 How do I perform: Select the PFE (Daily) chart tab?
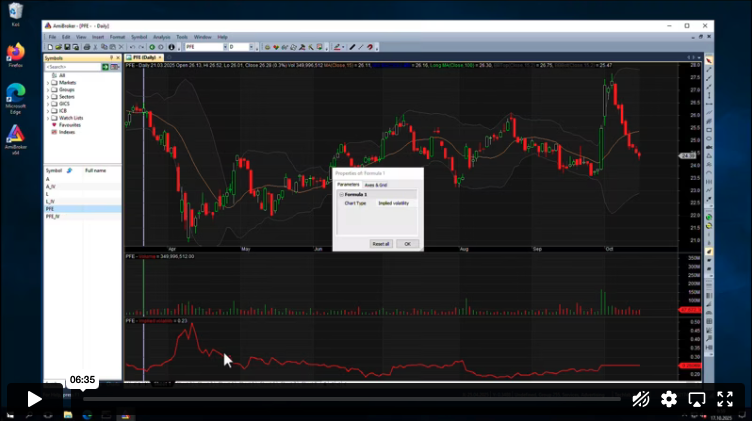coord(144,58)
